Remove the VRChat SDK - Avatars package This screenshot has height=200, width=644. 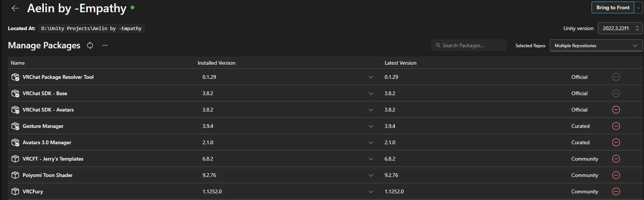(x=616, y=109)
